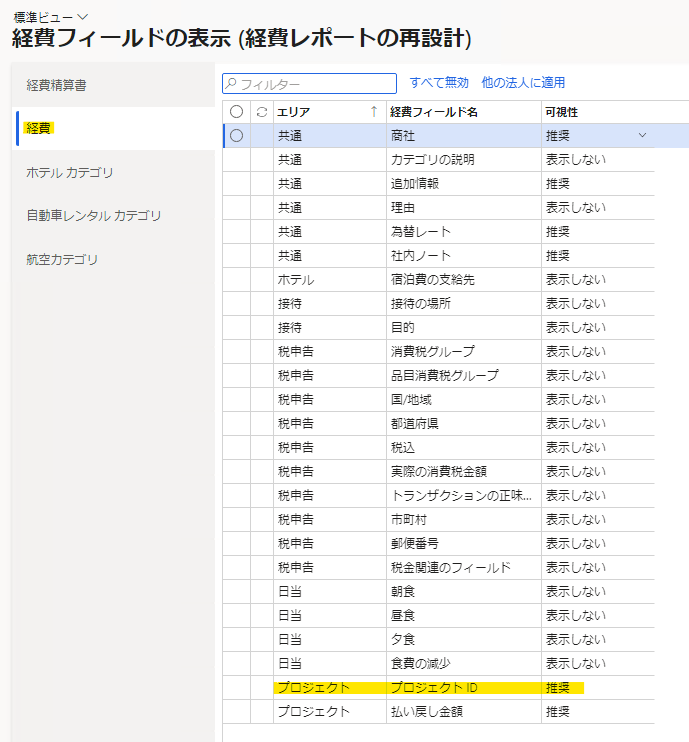Click the 税金関連のフィールド cell
Image resolution: width=689 pixels, height=742 pixels.
pyautogui.click(x=464, y=567)
